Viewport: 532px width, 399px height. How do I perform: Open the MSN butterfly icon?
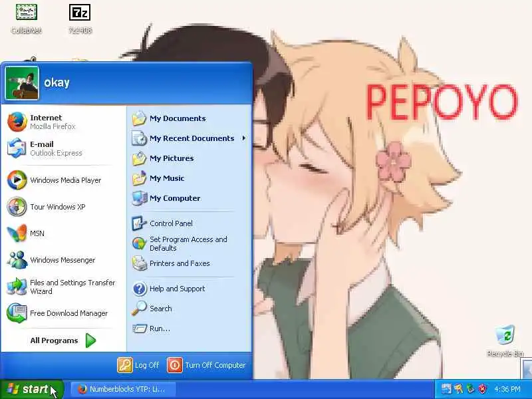click(x=17, y=233)
